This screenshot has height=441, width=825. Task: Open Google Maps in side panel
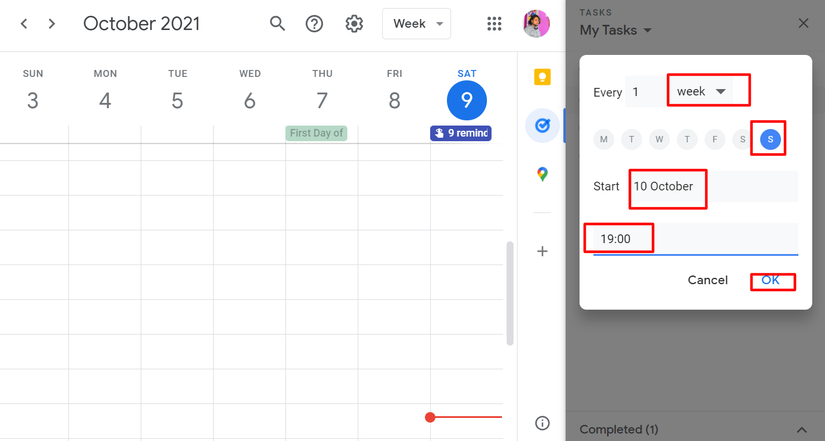point(542,174)
